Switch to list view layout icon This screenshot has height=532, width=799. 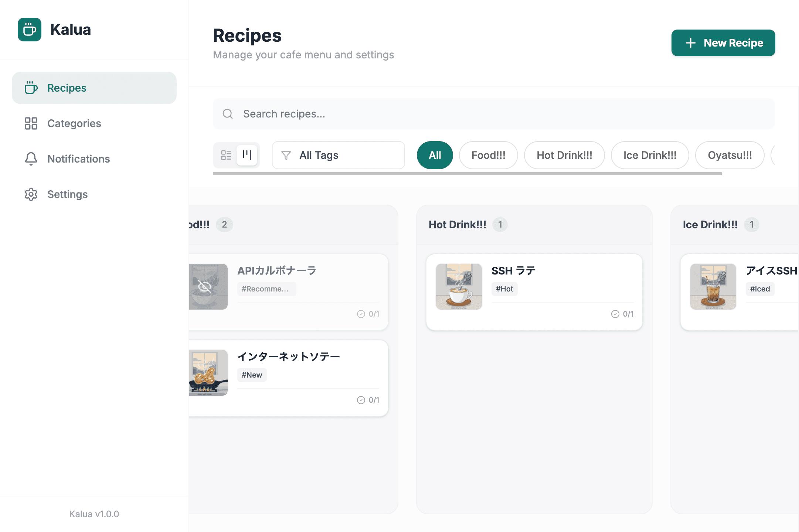(x=227, y=155)
